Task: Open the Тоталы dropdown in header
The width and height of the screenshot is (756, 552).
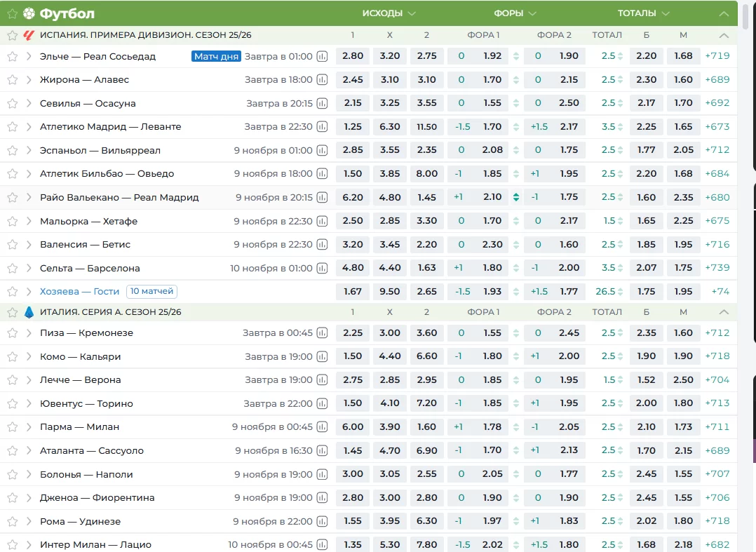Action: [643, 13]
